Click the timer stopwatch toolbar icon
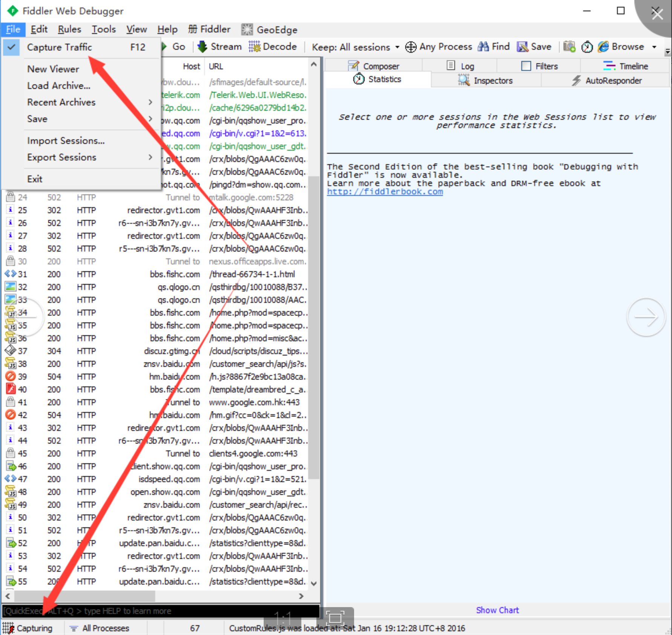This screenshot has width=672, height=635. [587, 47]
